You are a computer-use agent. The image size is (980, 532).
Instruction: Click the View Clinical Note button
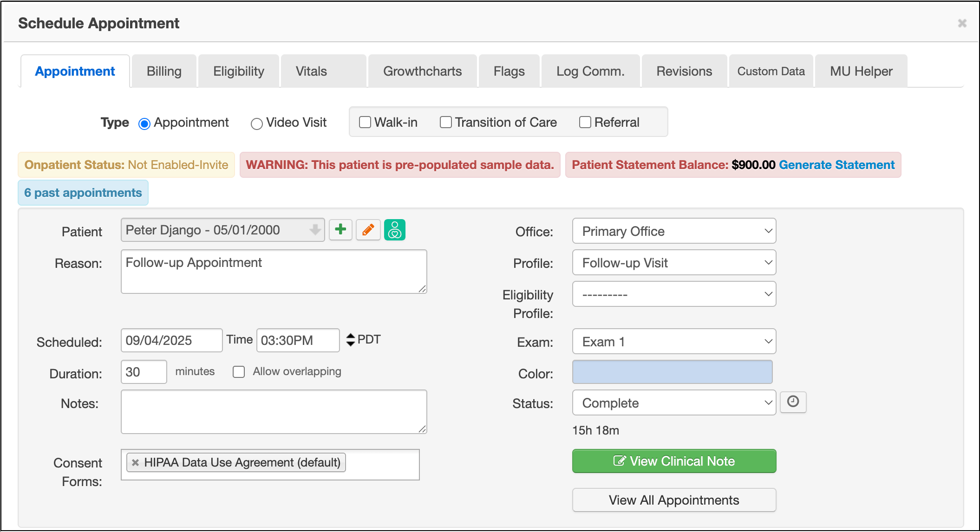(673, 461)
